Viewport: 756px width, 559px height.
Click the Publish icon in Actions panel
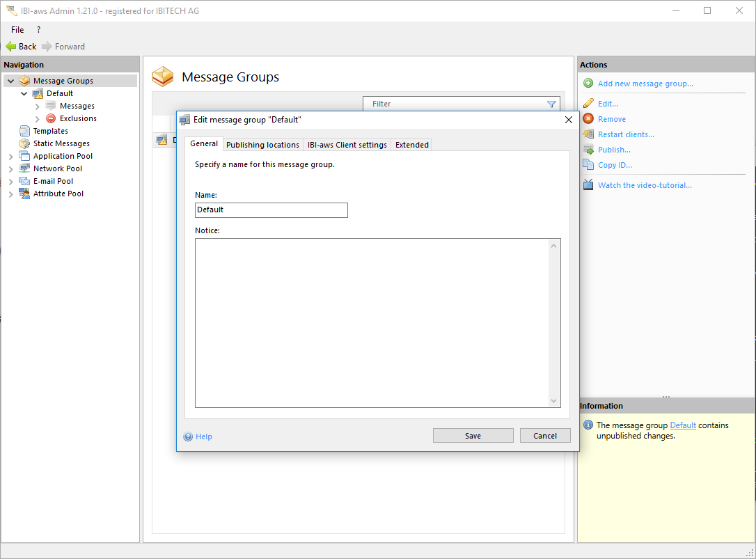coord(588,150)
